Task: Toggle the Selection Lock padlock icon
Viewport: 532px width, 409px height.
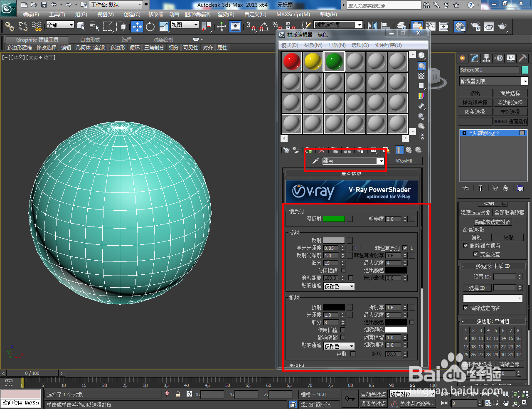Action: tap(178, 394)
